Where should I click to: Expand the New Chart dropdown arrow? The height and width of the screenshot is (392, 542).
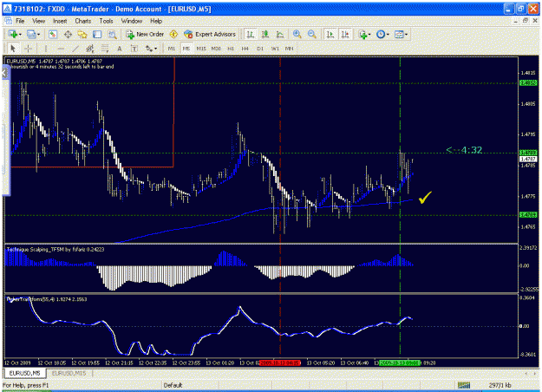point(20,34)
